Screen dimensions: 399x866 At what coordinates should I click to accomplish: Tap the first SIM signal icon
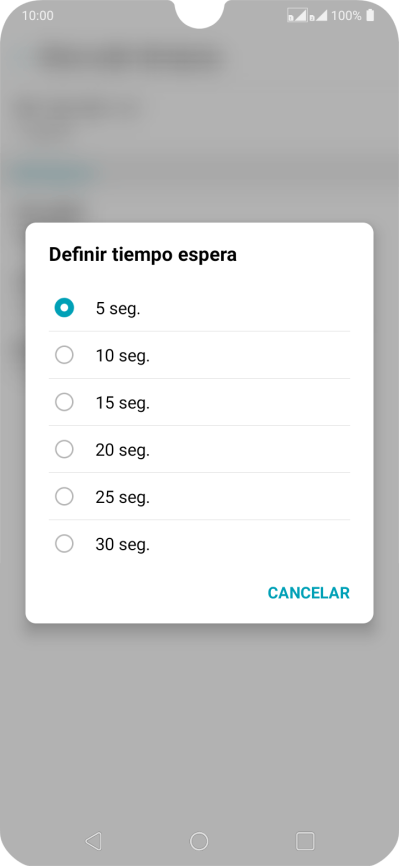(x=297, y=15)
